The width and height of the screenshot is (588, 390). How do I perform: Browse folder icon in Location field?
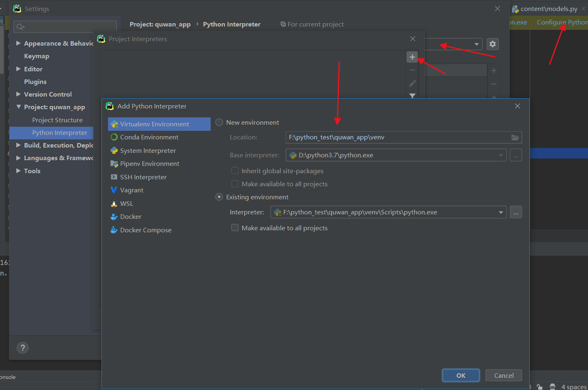(515, 137)
